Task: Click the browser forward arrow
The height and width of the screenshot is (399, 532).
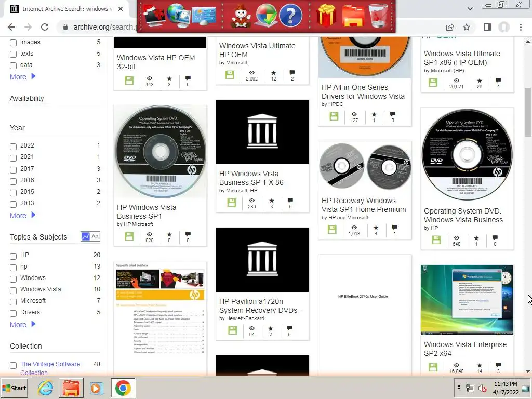Action: point(28,27)
